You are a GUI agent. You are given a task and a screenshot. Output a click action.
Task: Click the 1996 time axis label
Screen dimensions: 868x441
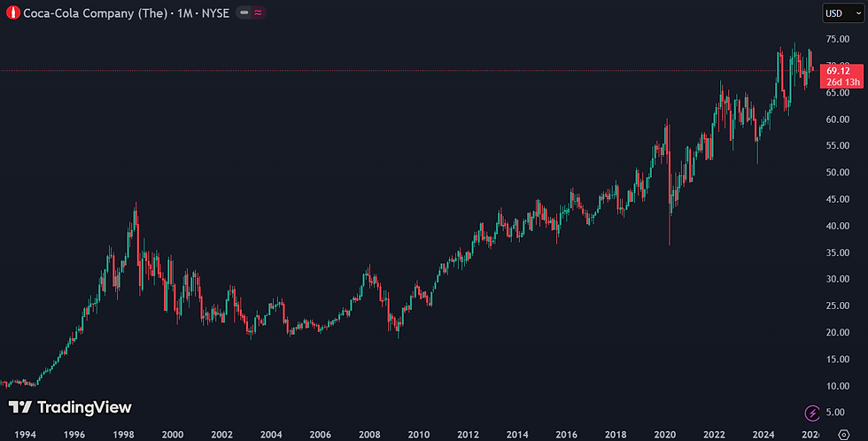tap(74, 435)
